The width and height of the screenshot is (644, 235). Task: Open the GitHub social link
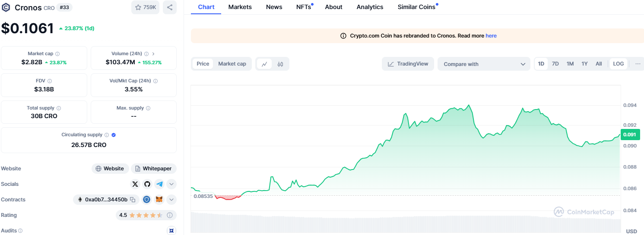[x=147, y=184]
